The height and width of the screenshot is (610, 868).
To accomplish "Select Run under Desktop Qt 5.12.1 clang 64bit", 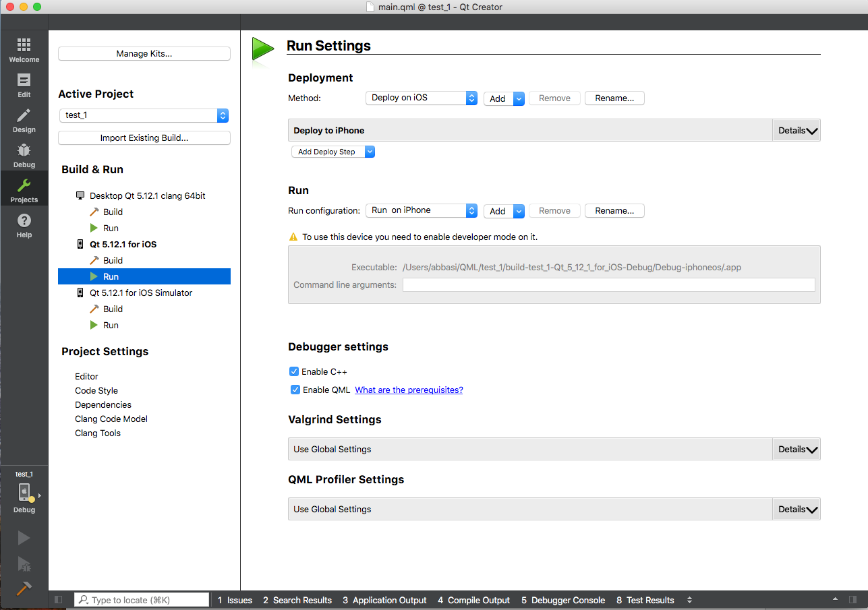I will pyautogui.click(x=111, y=228).
